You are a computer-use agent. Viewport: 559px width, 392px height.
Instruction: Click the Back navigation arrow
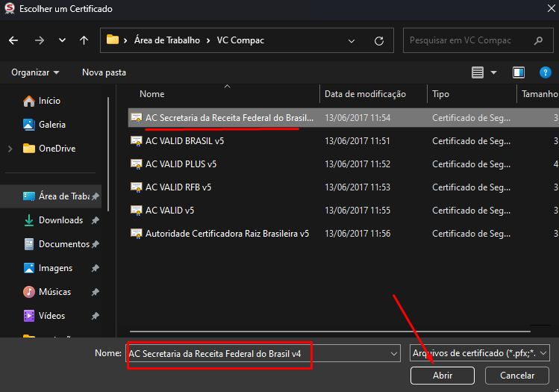click(13, 40)
